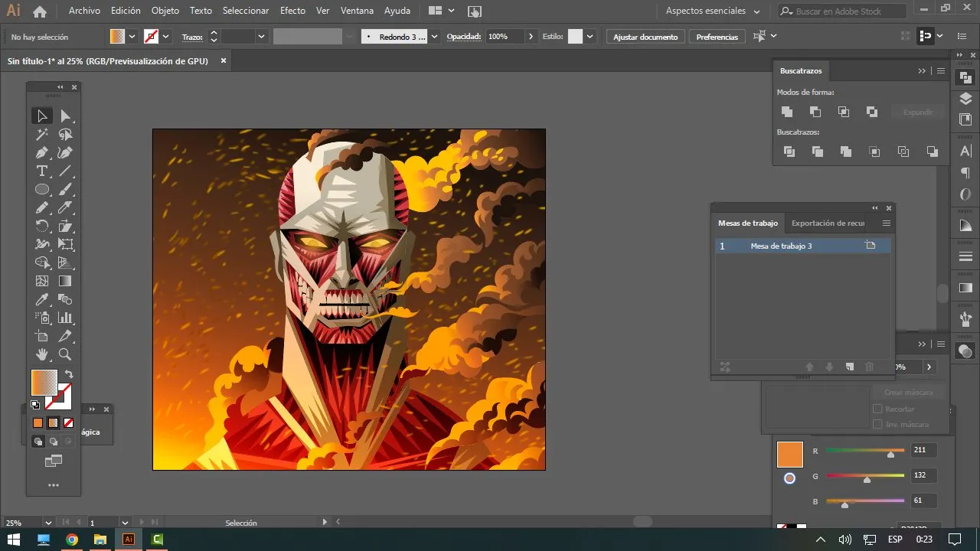Open zoom level 25% dropdown
980x551 pixels.
coord(47,523)
